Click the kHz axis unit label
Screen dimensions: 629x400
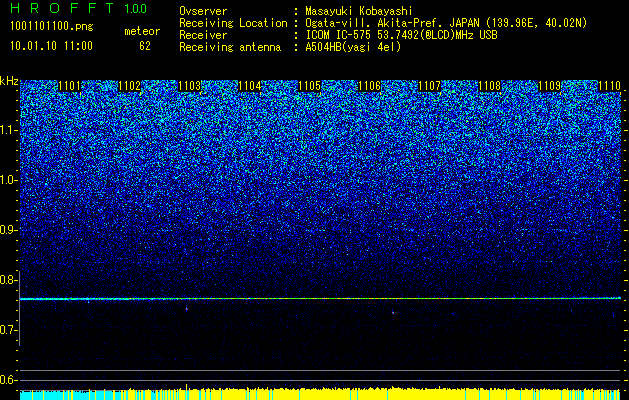click(x=9, y=81)
